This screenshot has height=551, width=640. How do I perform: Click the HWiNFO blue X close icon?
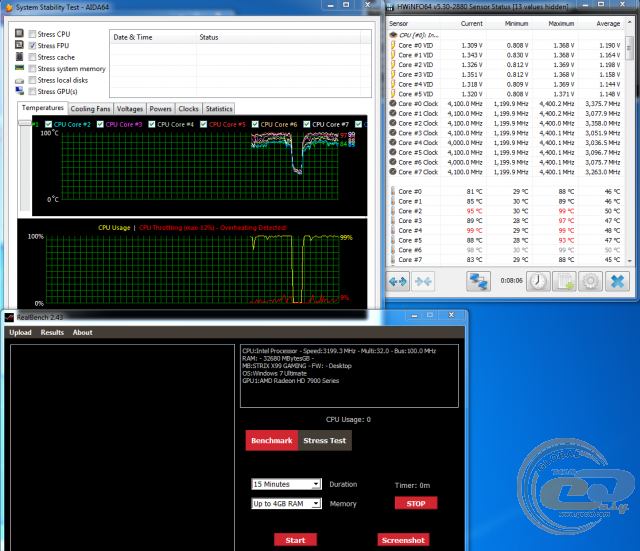tap(617, 281)
